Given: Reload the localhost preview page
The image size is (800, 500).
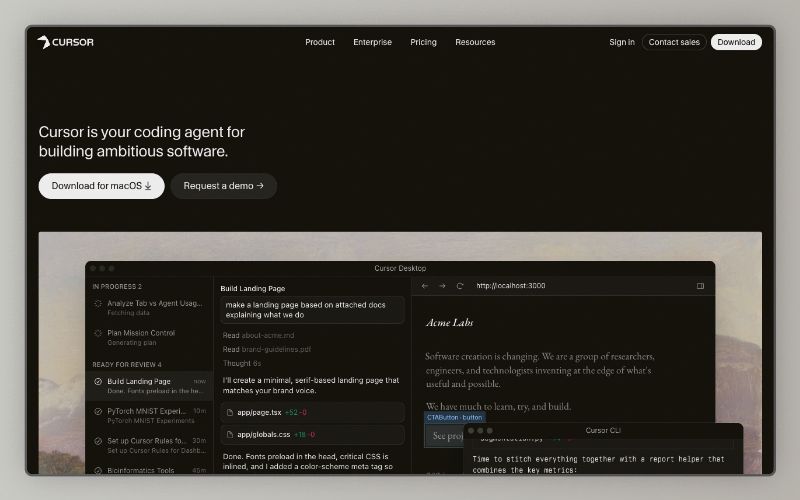Looking at the screenshot, I should pos(460,286).
